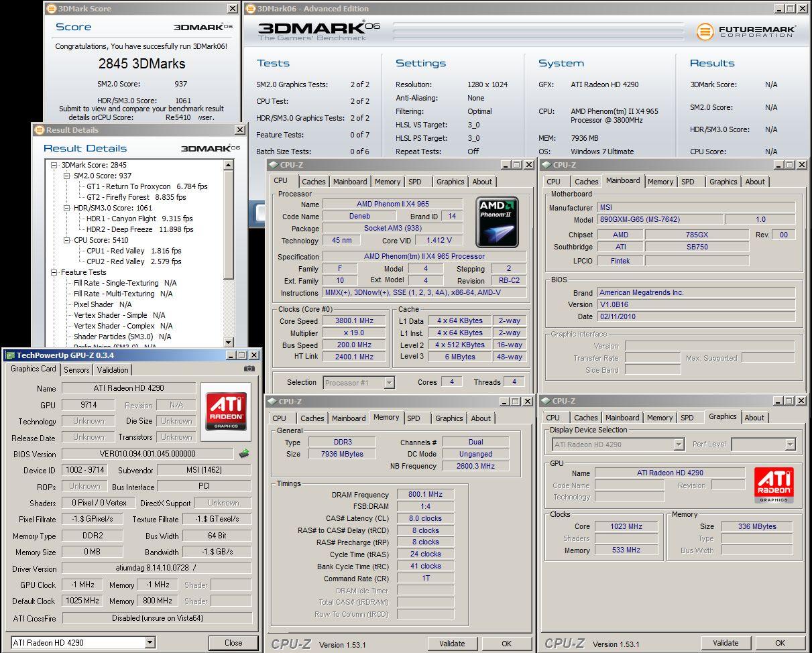
Task: Open the GPU selector dropdown in GPU-Z
Action: [150, 642]
